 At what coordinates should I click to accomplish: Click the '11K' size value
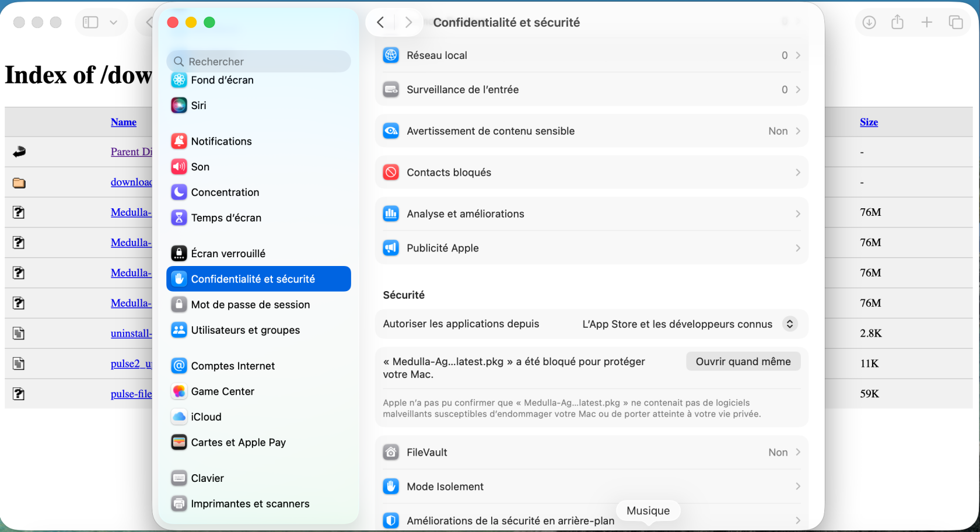(x=869, y=363)
